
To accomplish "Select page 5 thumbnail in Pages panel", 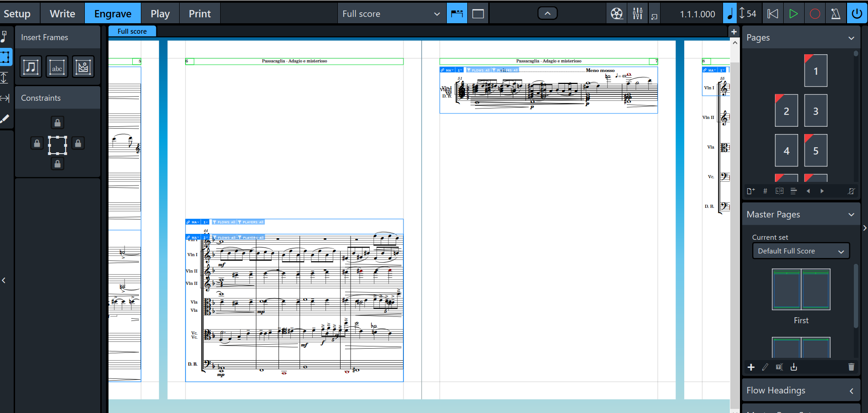I will (x=816, y=150).
